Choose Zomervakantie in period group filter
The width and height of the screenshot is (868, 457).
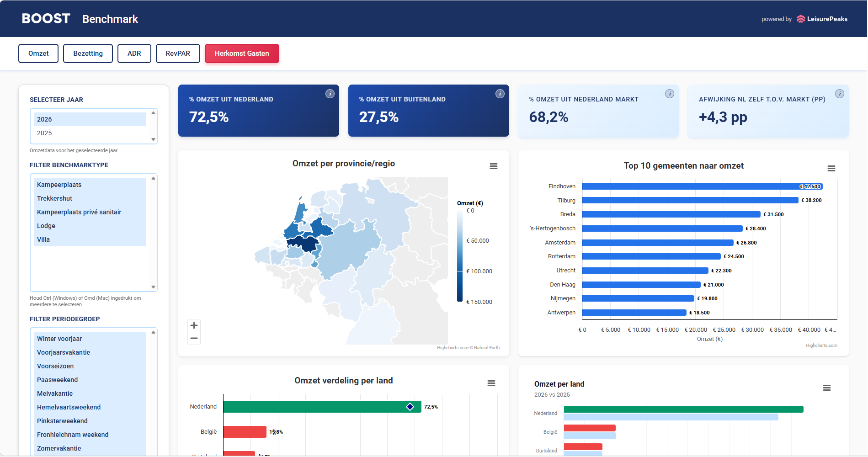(59, 448)
